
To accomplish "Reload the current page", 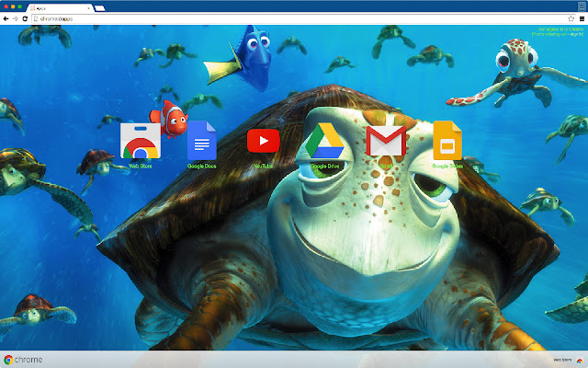I will pyautogui.click(x=25, y=18).
